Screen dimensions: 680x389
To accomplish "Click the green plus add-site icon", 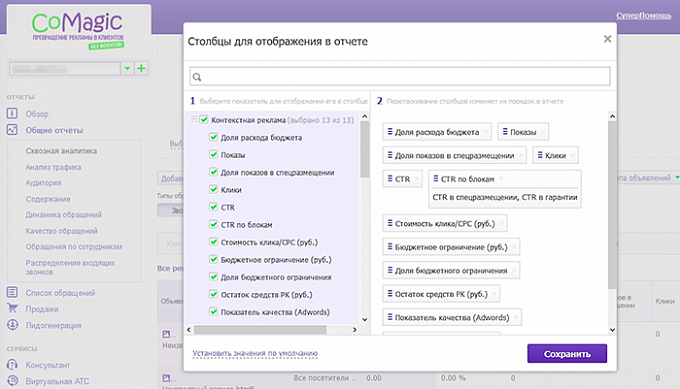I will pyautogui.click(x=141, y=68).
